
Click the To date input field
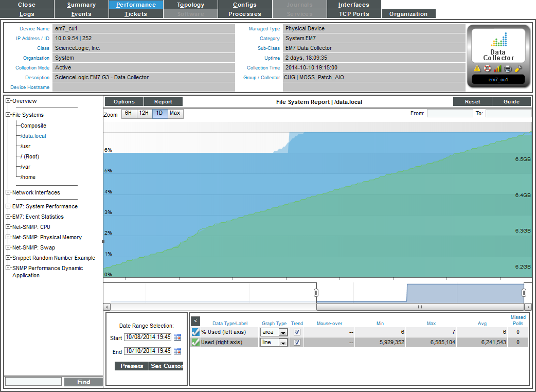(x=508, y=113)
